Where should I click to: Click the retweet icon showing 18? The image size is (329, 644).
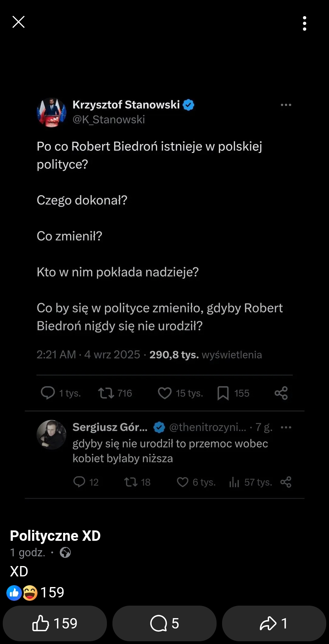tap(131, 482)
